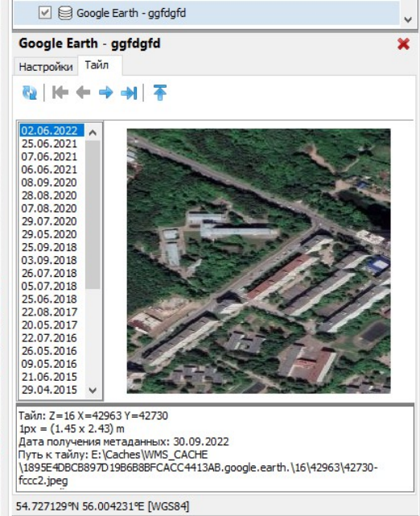
Task: Select date 26.07.2018
Action: pyautogui.click(x=49, y=273)
